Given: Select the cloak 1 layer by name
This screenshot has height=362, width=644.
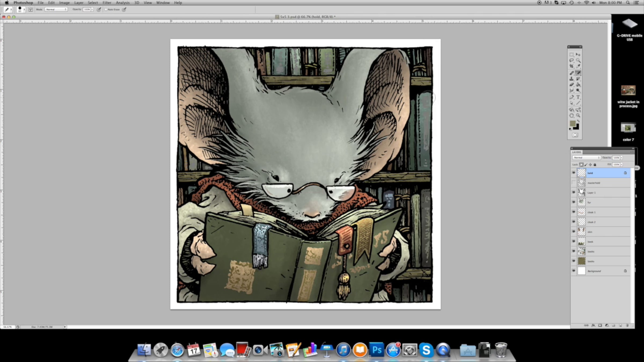Looking at the screenshot, I should tap(591, 212).
